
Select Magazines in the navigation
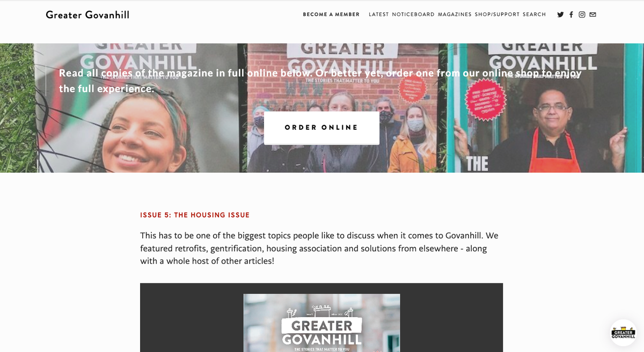point(455,14)
